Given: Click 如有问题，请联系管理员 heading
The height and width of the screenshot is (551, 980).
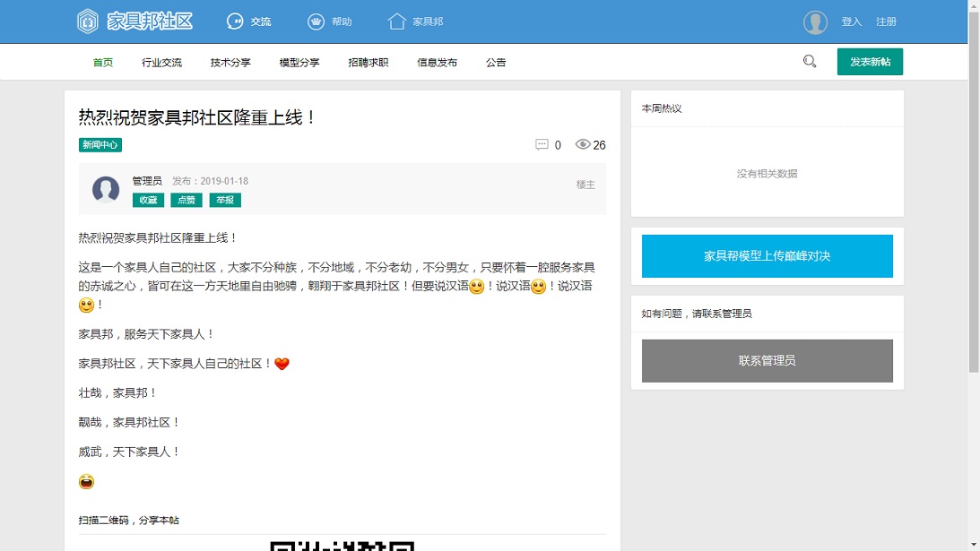Looking at the screenshot, I should tap(697, 314).
